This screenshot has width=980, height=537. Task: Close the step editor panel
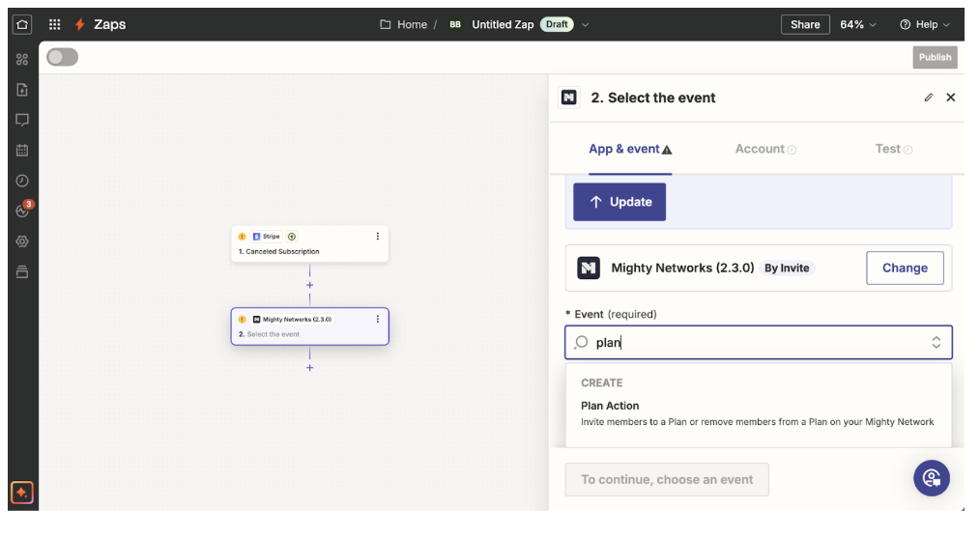(x=951, y=98)
